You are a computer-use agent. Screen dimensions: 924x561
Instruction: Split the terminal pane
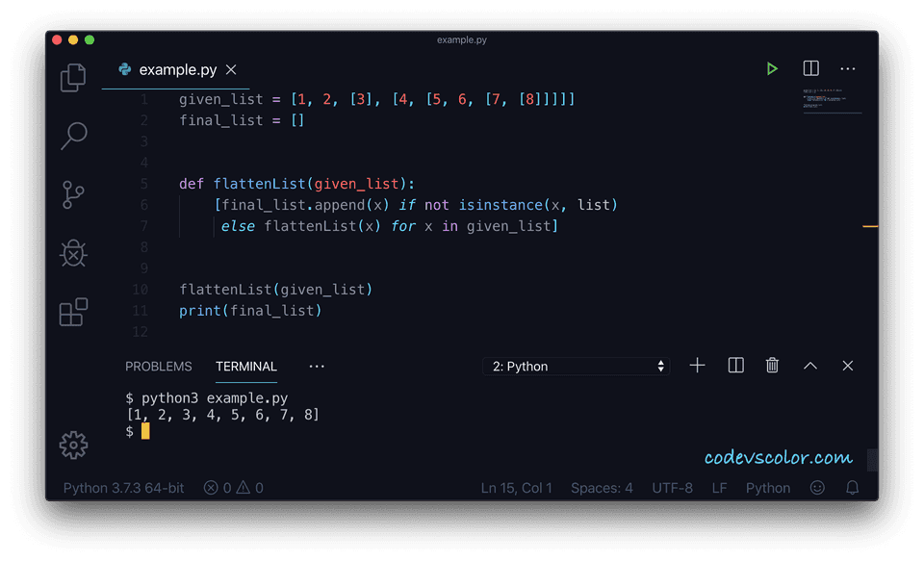(735, 366)
